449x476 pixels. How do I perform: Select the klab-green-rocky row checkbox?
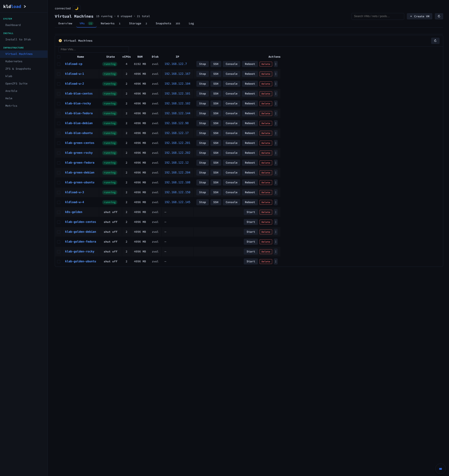[x=59, y=153]
